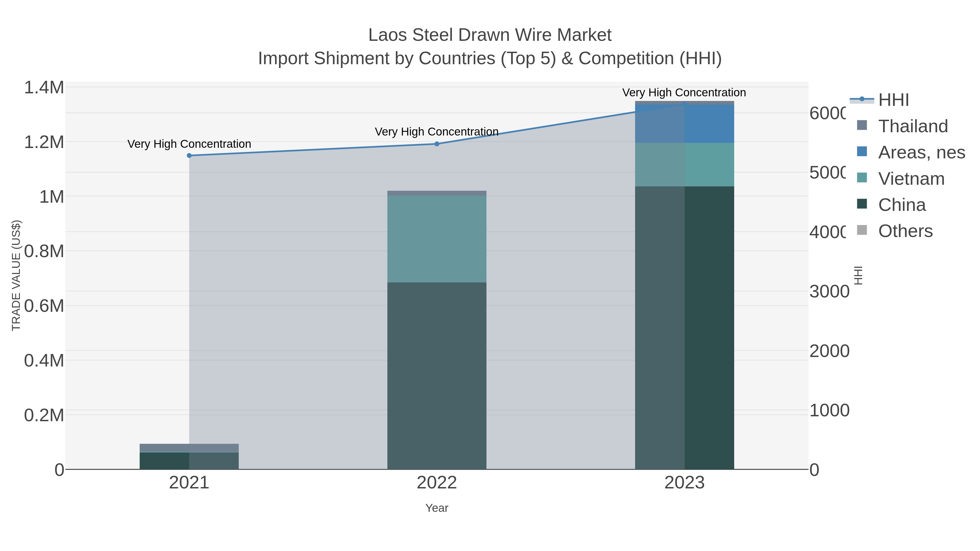Screen dimensions: 980x551
Task: Toggle the China legend entry
Action: [891, 205]
